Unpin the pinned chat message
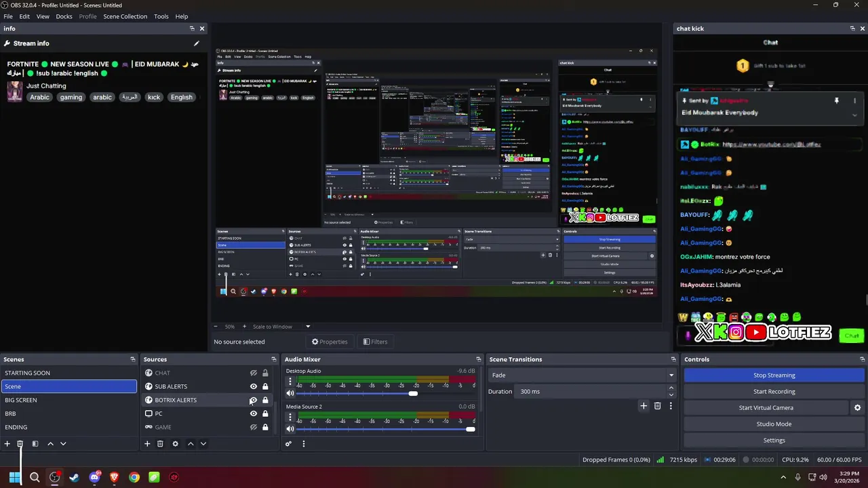The width and height of the screenshot is (868, 488). pos(836,101)
